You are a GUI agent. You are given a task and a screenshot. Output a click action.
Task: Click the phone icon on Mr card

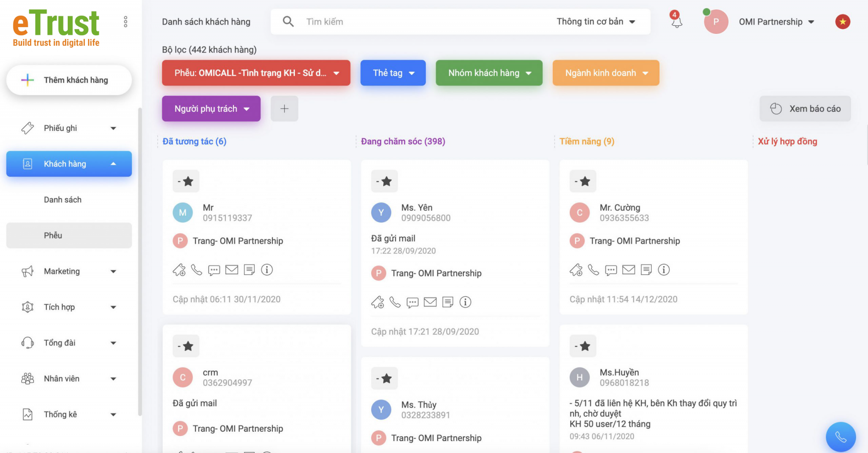[196, 270]
